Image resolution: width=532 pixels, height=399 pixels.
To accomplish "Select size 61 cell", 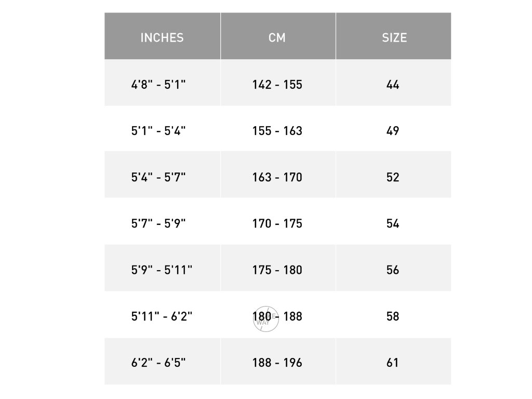I will (394, 362).
